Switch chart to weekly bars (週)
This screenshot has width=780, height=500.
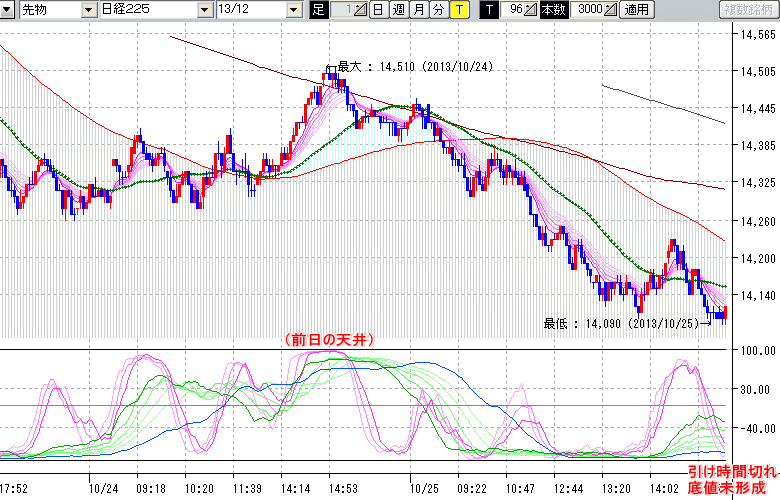[x=397, y=10]
